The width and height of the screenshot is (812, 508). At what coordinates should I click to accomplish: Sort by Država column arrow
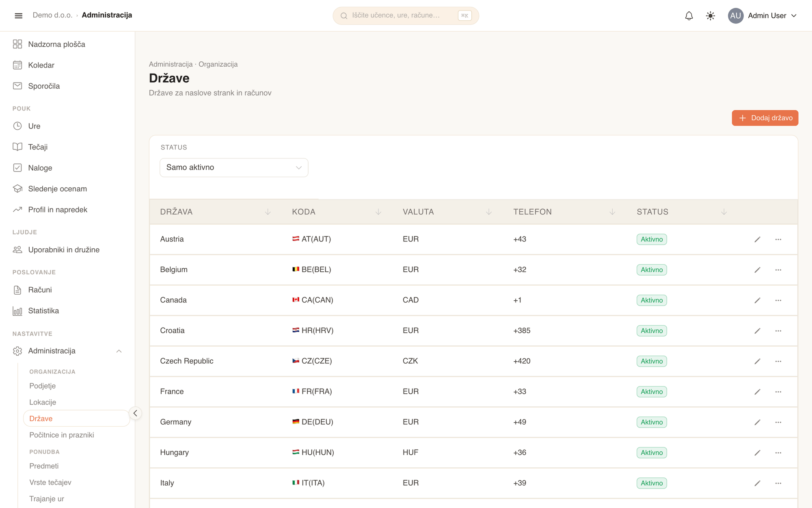[x=268, y=212]
